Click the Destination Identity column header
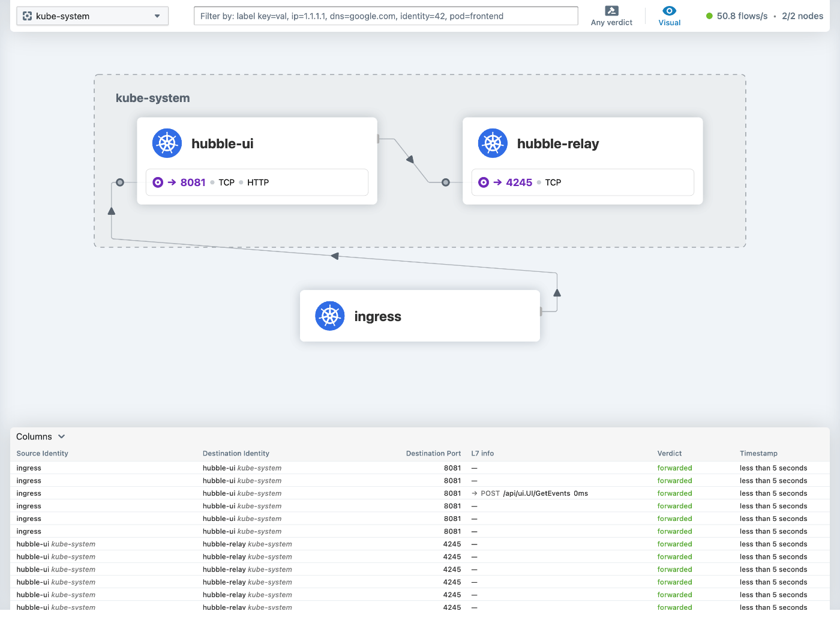 pos(236,453)
